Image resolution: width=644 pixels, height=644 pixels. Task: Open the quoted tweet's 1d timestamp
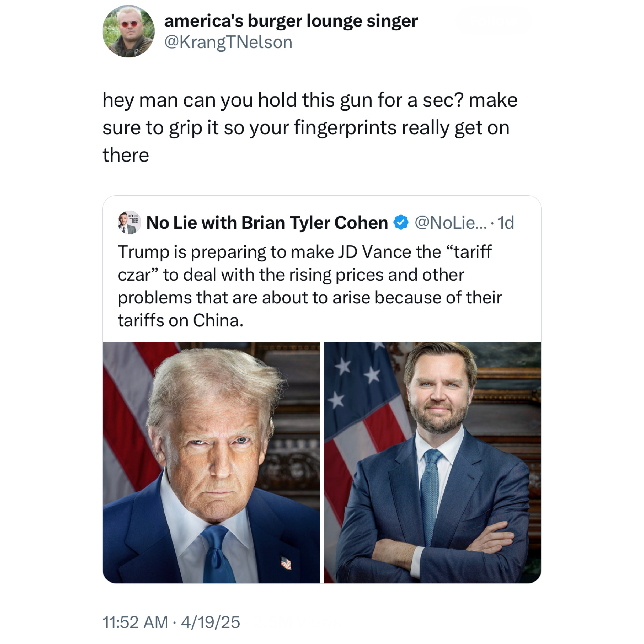506,222
